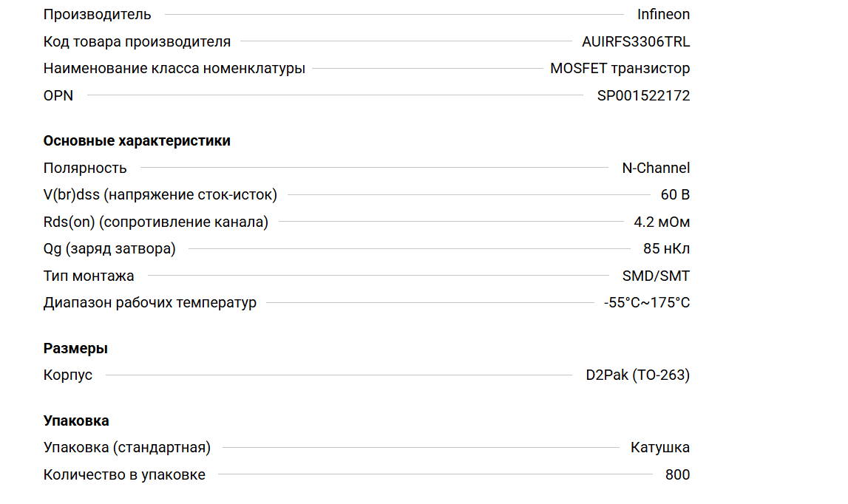This screenshot has height=504, width=848.
Task: Click the D2Pak (TO-263) package value
Action: [637, 375]
